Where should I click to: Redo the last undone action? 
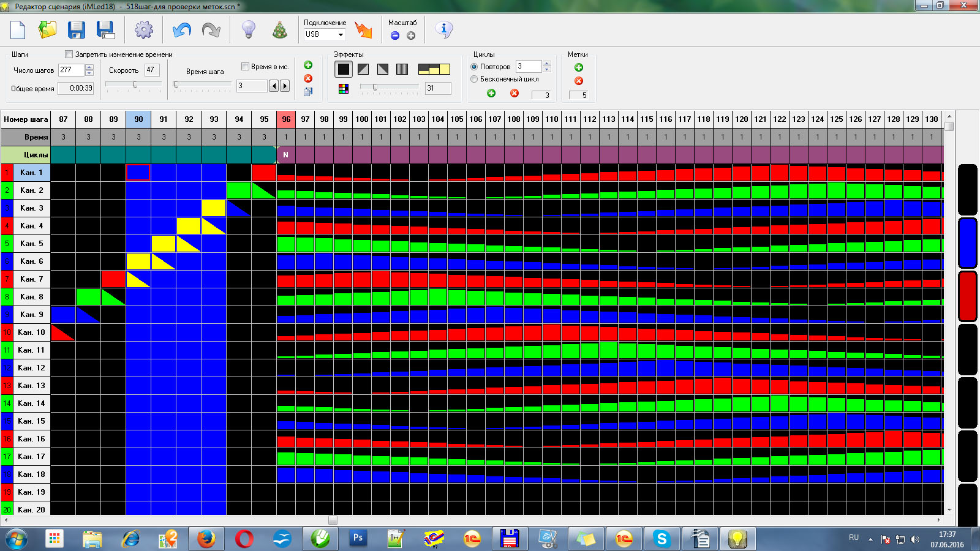pos(211,29)
